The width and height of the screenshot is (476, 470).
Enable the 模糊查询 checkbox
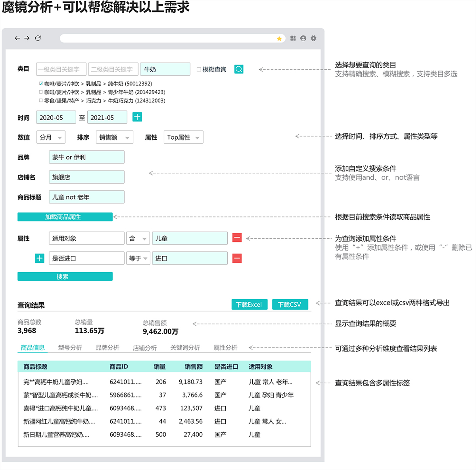[199, 69]
